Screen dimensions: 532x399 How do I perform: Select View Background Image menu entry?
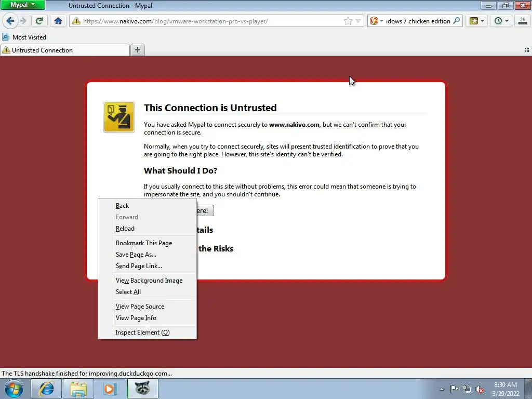pyautogui.click(x=147, y=281)
